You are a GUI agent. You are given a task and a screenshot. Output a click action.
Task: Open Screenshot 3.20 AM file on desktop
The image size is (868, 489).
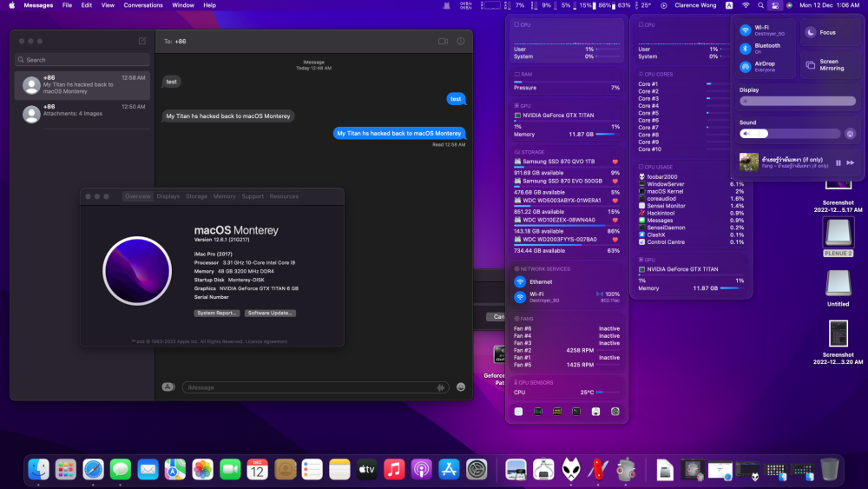tap(838, 343)
